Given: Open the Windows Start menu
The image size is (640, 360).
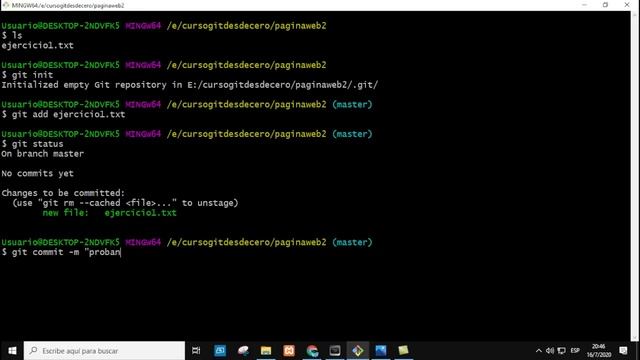Looking at the screenshot, I should pos(12,351).
